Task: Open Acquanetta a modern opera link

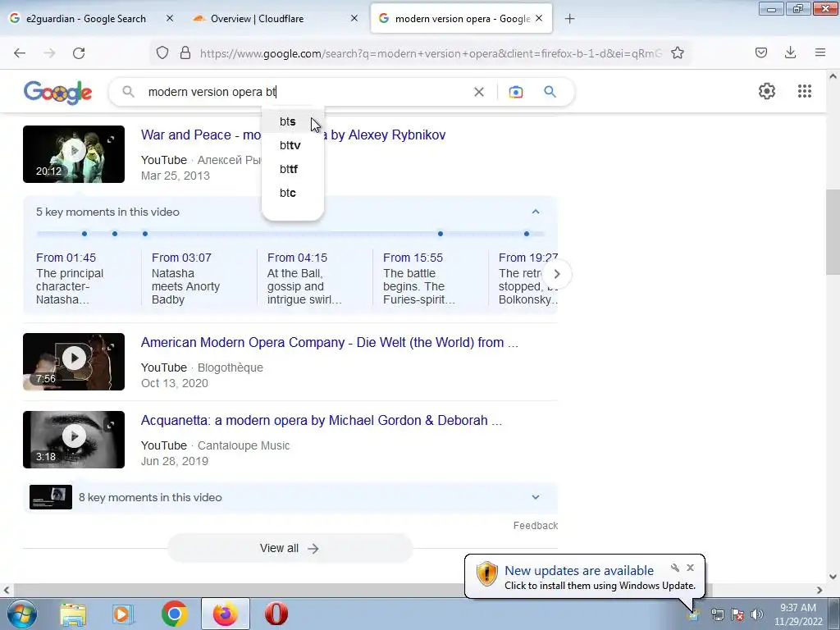Action: (x=322, y=420)
